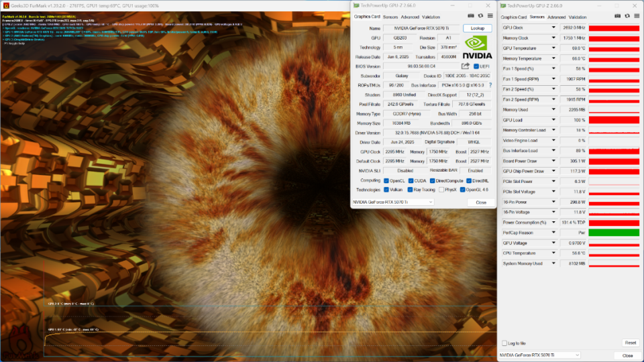Click Close button in Graphics Card window
The width and height of the screenshot is (644, 362).
click(x=481, y=202)
